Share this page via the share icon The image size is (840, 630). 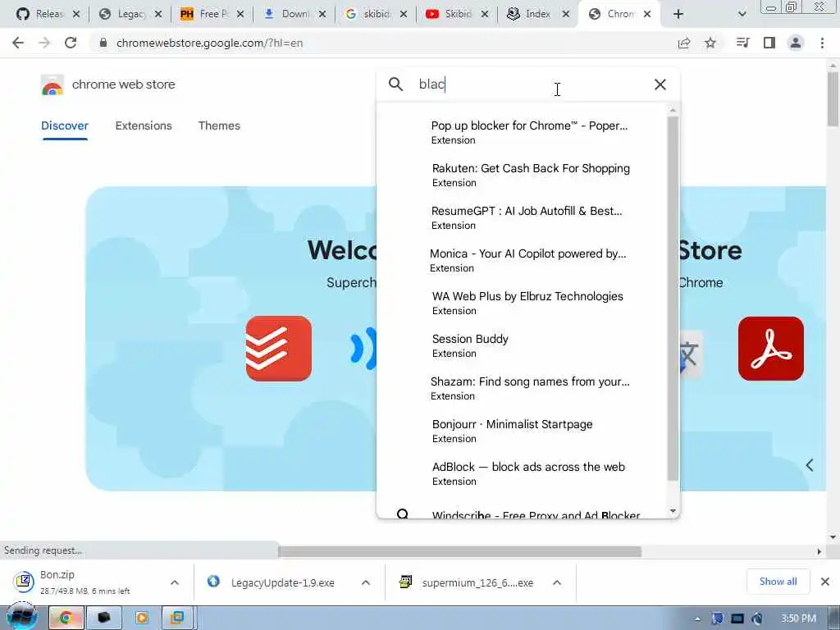click(x=684, y=43)
